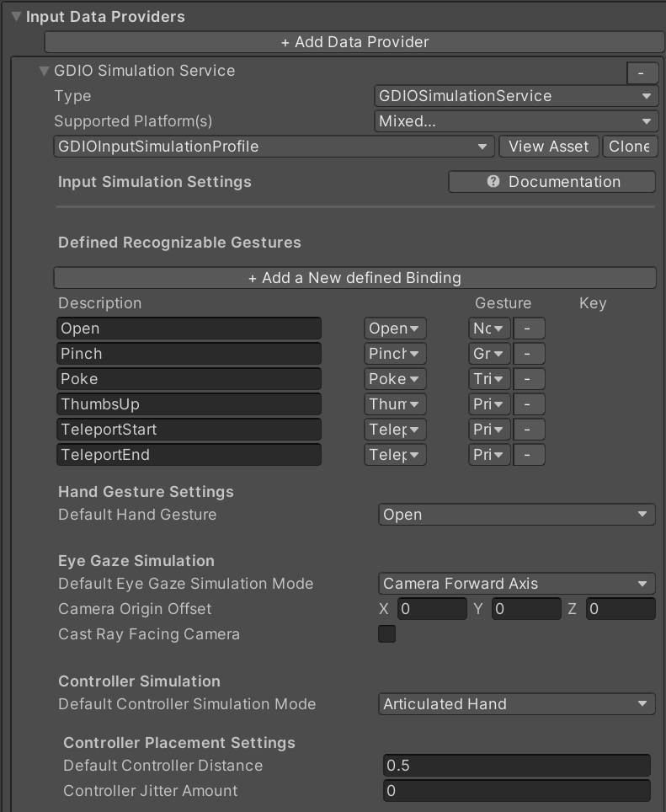
Task: Edit the Pinch description field
Action: 189,354
